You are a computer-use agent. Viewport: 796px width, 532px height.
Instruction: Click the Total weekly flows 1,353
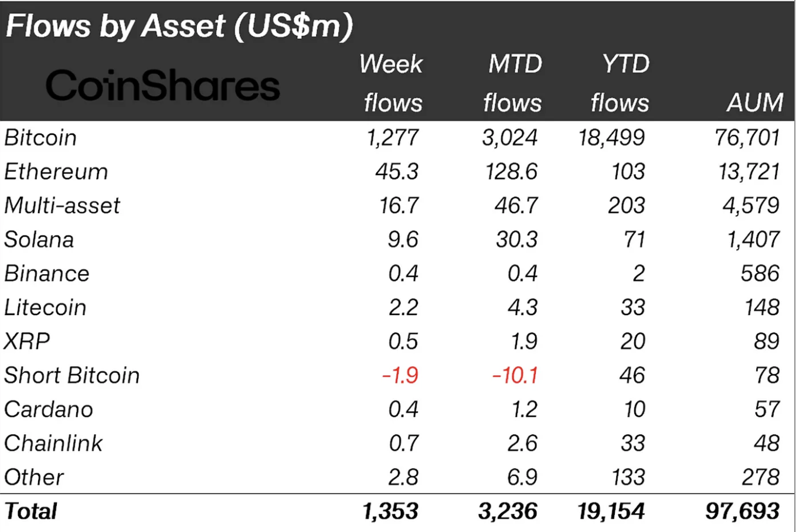pyautogui.click(x=390, y=511)
